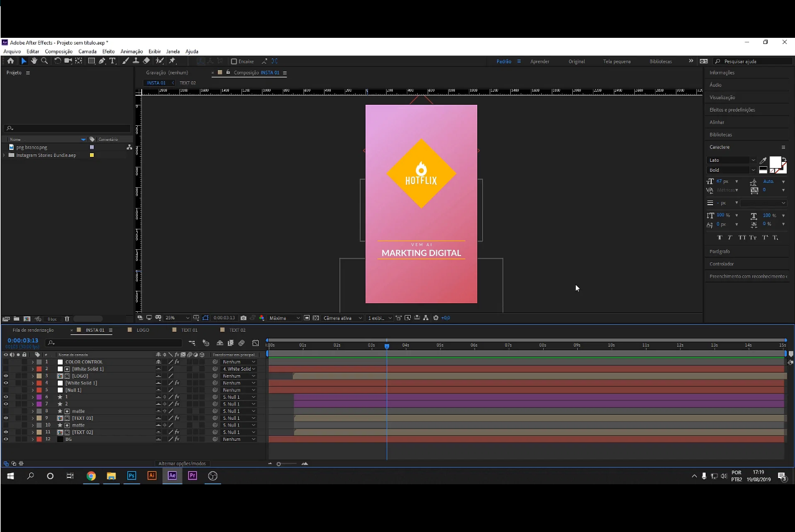The image size is (795, 532).
Task: Hide the [LOGO] layer eye toggle
Action: point(6,376)
